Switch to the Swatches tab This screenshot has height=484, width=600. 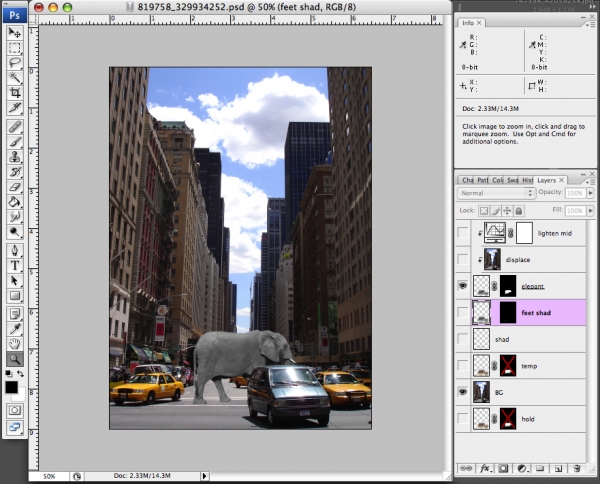click(x=512, y=180)
